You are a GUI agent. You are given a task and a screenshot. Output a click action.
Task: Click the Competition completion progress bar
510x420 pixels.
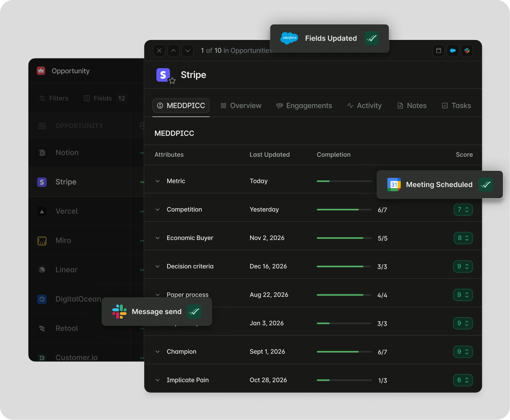(x=344, y=210)
